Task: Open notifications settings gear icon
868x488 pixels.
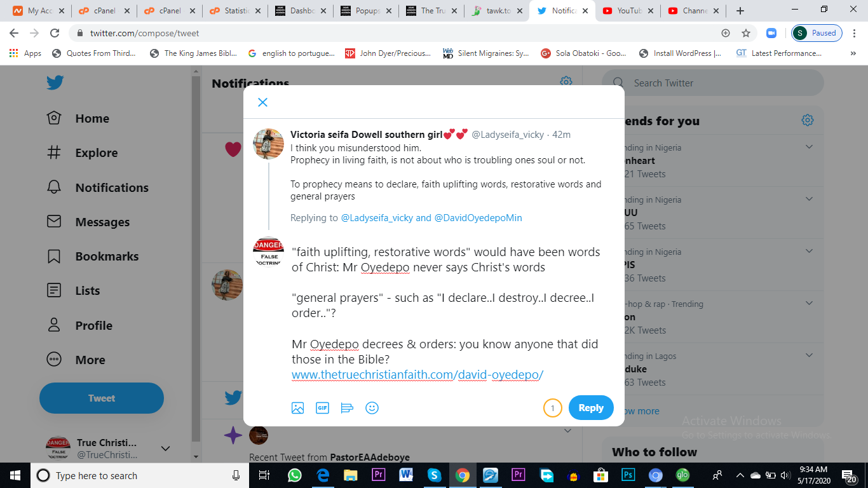Action: coord(566,81)
